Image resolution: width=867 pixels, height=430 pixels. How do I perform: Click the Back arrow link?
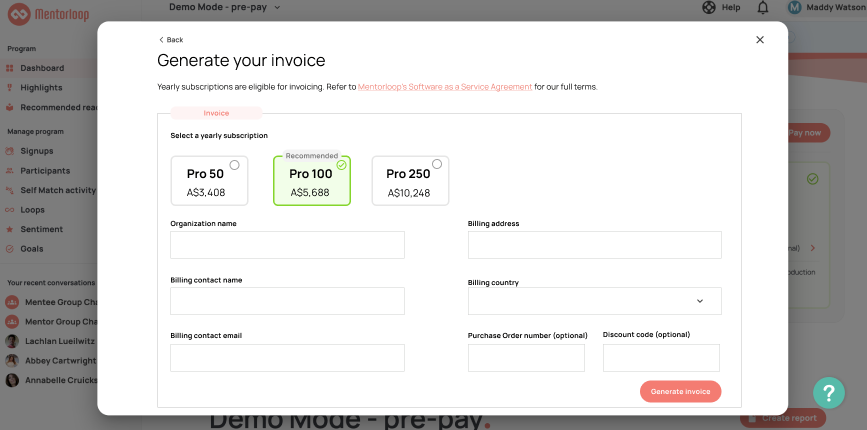point(171,40)
